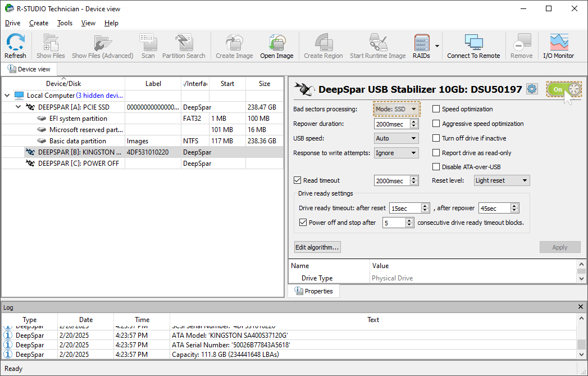The image size is (588, 376).
Task: Click the DeepSpar settings gear icon
Action: [x=532, y=89]
